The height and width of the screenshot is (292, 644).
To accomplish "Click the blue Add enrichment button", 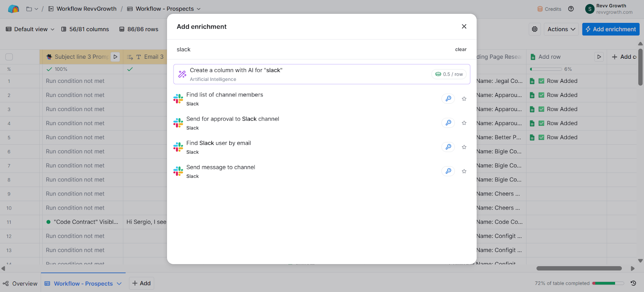I will (611, 29).
